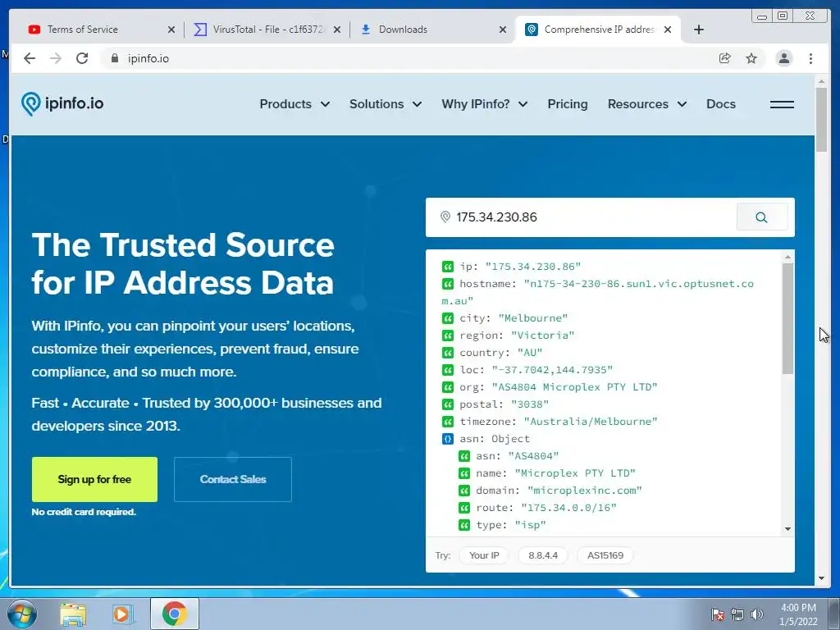Expand the Why IPinfo? dropdown
This screenshot has width=840, height=630.
point(484,104)
